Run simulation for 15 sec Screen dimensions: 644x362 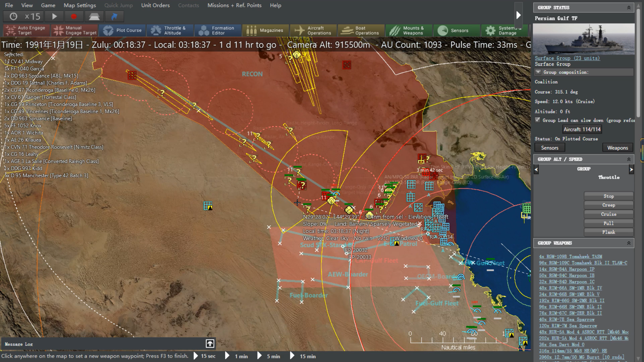click(205, 356)
